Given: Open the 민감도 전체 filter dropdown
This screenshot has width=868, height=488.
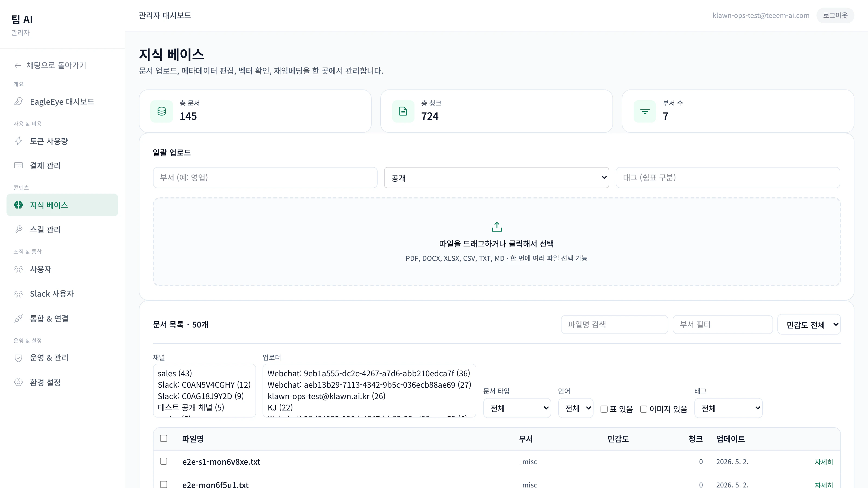Looking at the screenshot, I should coord(809,324).
